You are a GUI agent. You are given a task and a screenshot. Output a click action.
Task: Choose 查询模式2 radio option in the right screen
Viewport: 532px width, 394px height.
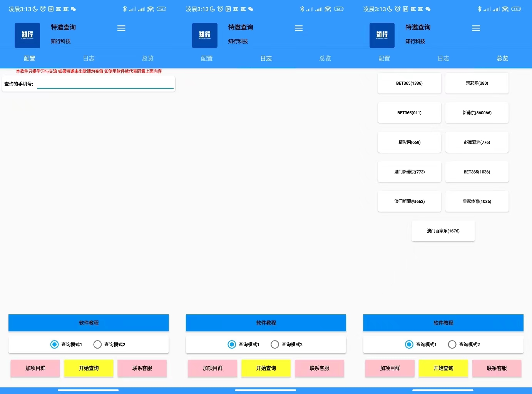click(x=452, y=344)
